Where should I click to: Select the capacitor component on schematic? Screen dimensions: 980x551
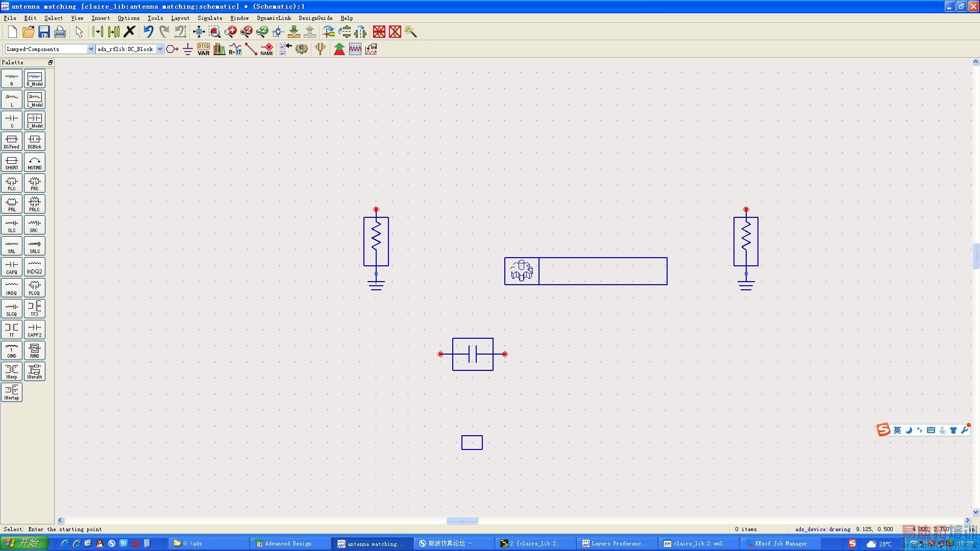click(473, 354)
